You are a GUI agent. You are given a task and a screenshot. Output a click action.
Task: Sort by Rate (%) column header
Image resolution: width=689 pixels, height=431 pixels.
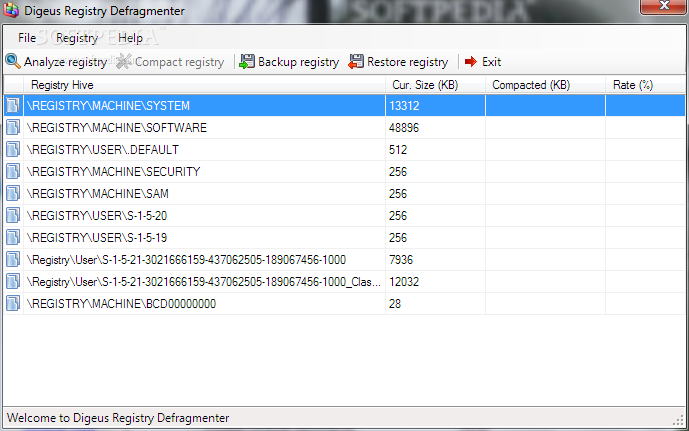pos(633,85)
